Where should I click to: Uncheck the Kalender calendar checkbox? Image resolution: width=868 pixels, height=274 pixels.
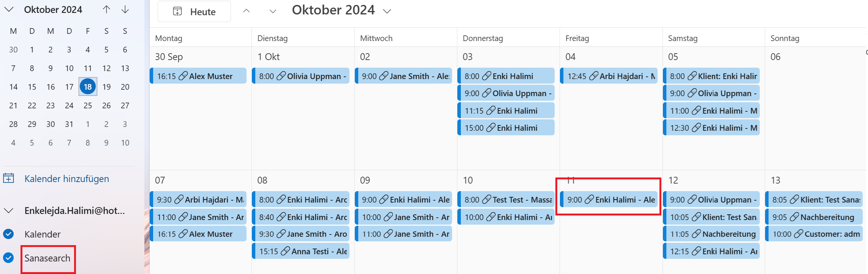coord(8,234)
